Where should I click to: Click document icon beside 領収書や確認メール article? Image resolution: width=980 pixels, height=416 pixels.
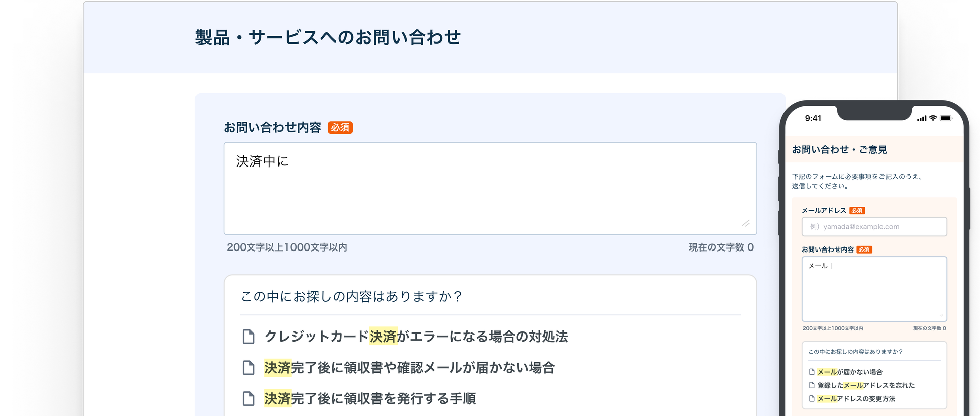pyautogui.click(x=248, y=368)
